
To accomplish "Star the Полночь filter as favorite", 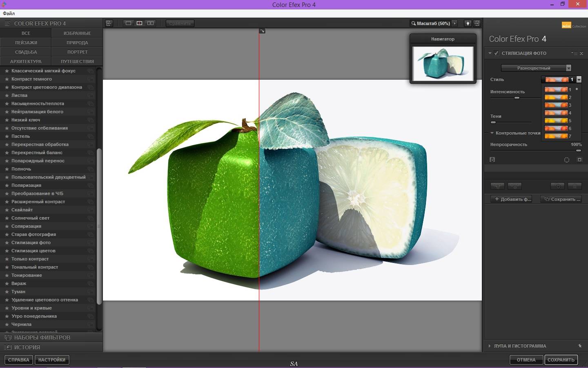I will pos(7,169).
